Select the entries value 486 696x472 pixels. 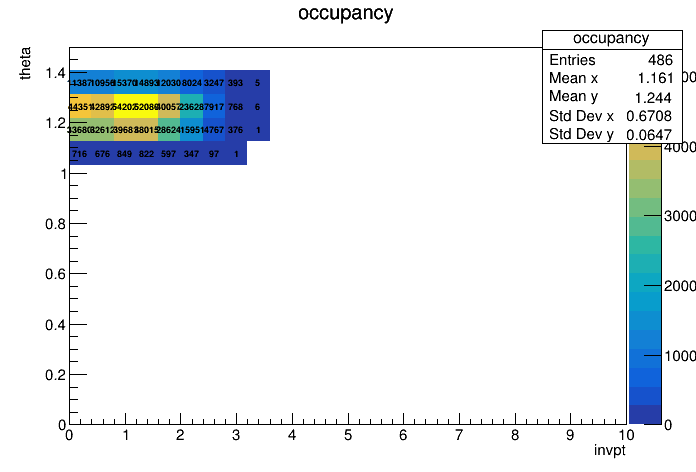point(660,60)
